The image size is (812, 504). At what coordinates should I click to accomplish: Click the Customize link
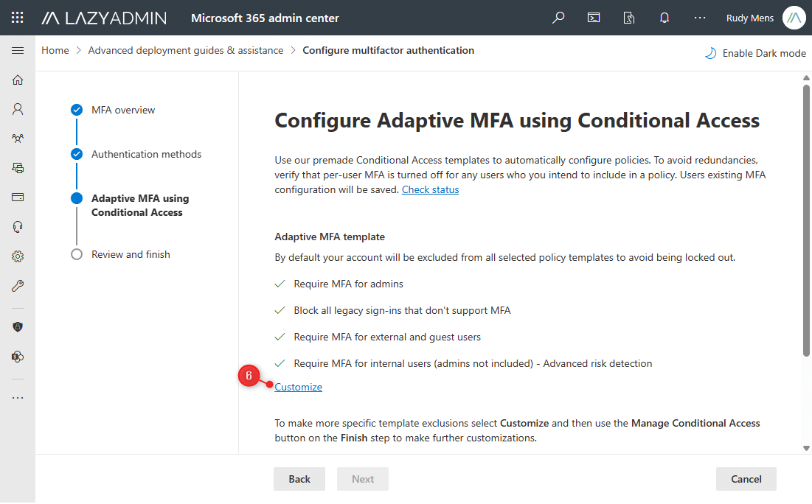pos(298,387)
